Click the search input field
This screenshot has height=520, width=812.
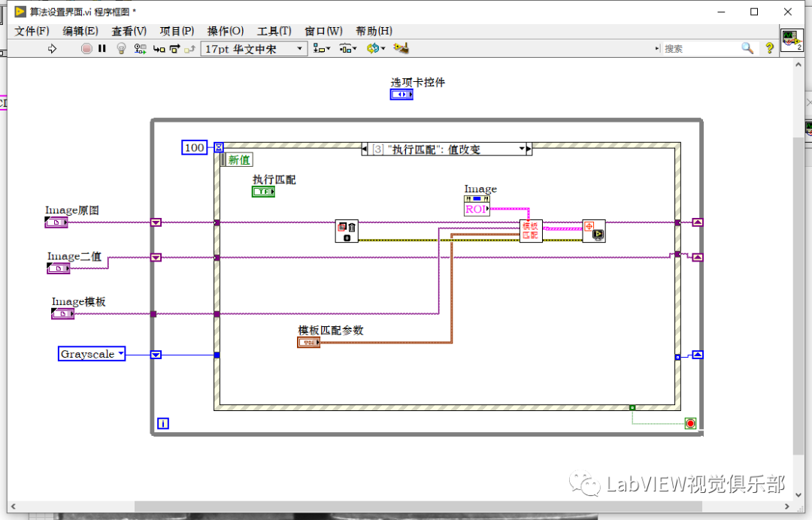click(x=699, y=49)
